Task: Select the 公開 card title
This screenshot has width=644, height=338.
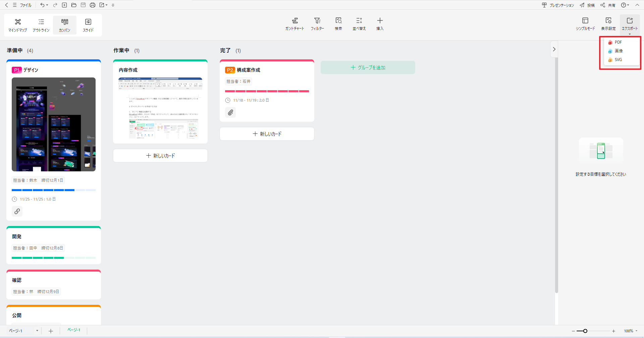Action: pyautogui.click(x=17, y=316)
